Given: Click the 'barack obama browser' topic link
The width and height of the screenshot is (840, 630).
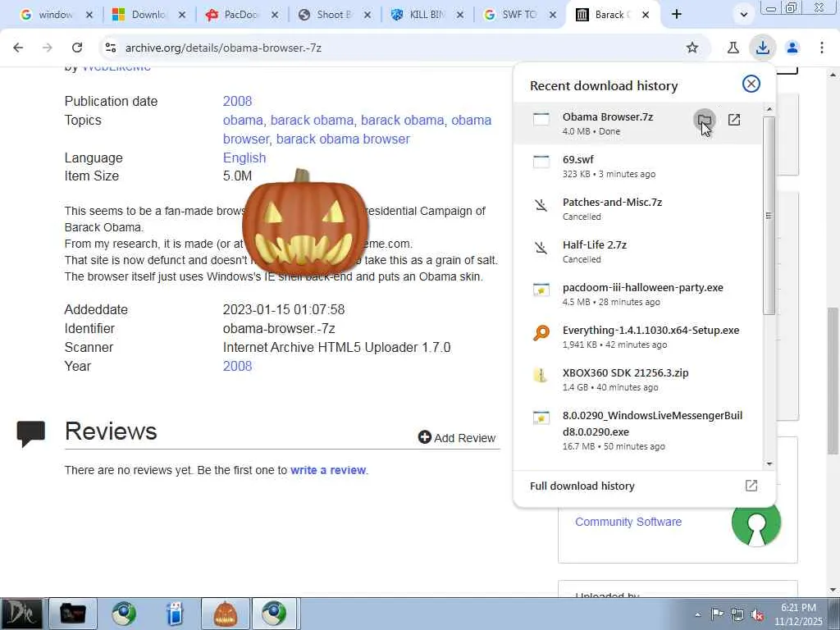Looking at the screenshot, I should (343, 139).
